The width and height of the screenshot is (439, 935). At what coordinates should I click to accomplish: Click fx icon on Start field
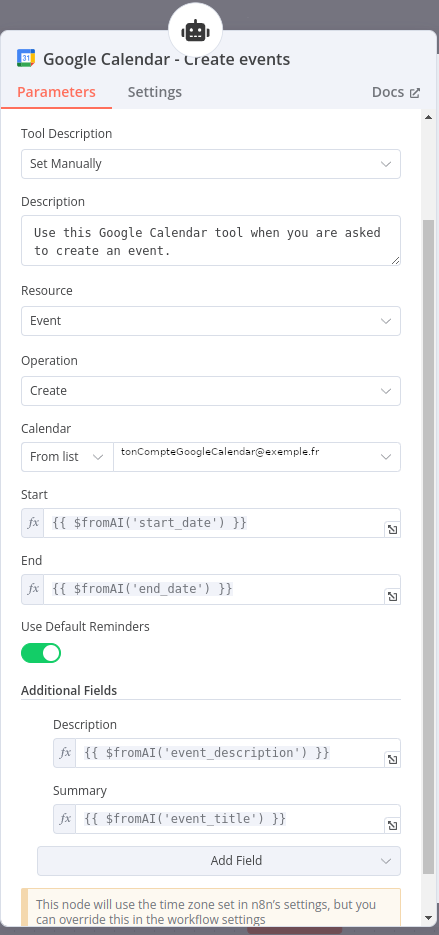[x=33, y=523]
